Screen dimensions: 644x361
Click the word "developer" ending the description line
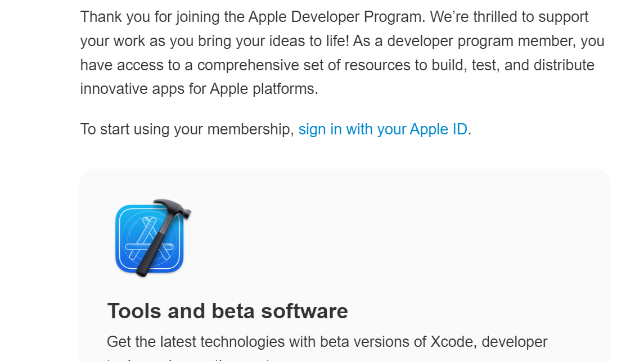(x=515, y=342)
